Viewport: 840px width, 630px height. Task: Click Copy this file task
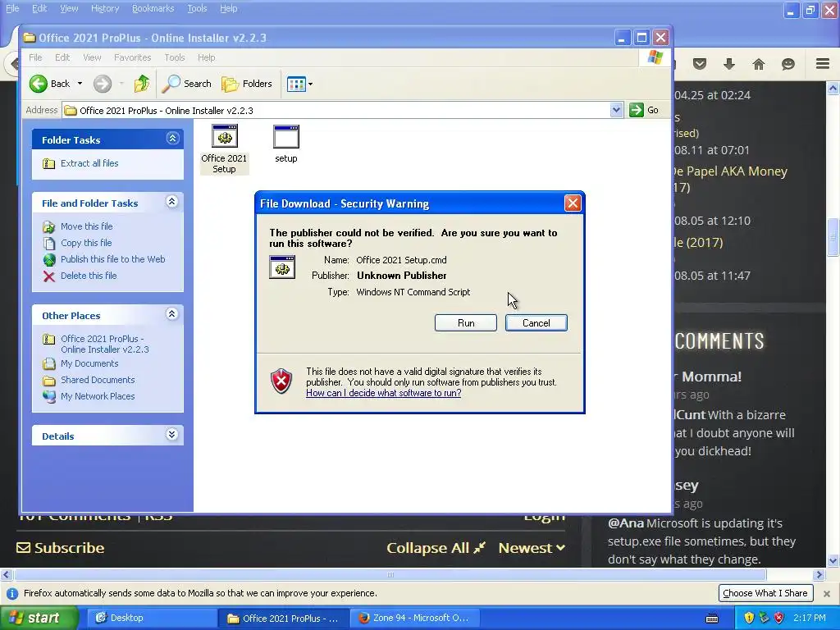pos(85,243)
